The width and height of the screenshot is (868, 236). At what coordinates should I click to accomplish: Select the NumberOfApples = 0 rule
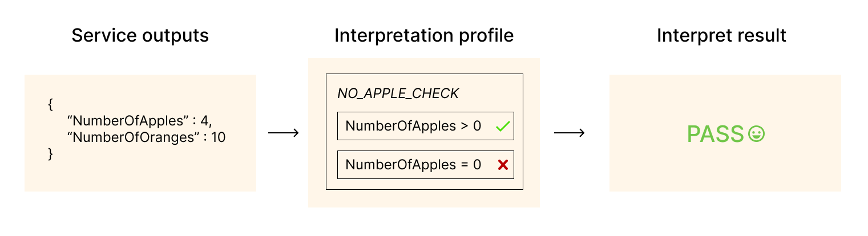tap(426, 165)
